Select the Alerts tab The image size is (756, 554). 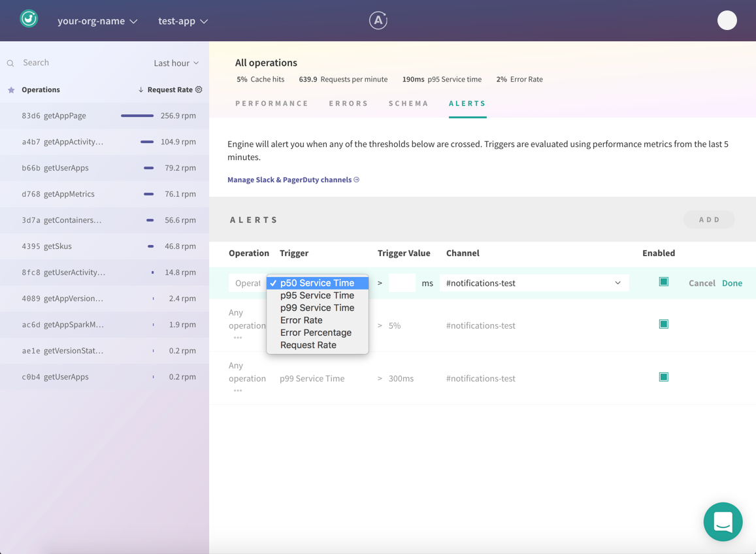[x=467, y=103]
